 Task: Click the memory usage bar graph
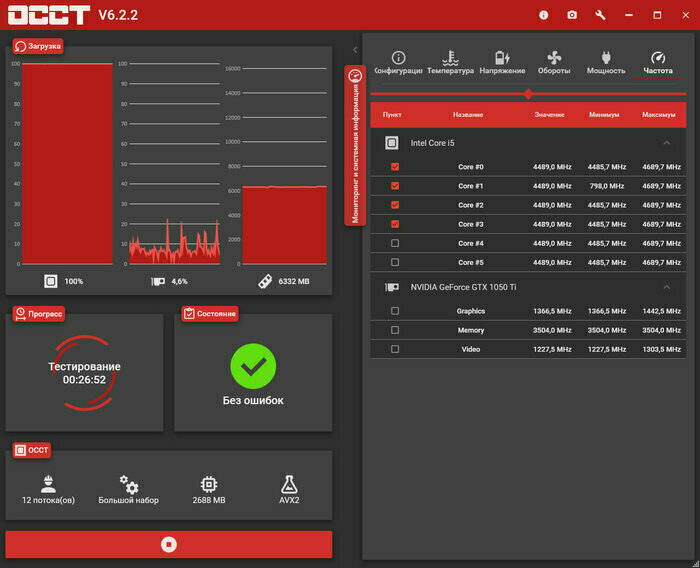click(285, 225)
